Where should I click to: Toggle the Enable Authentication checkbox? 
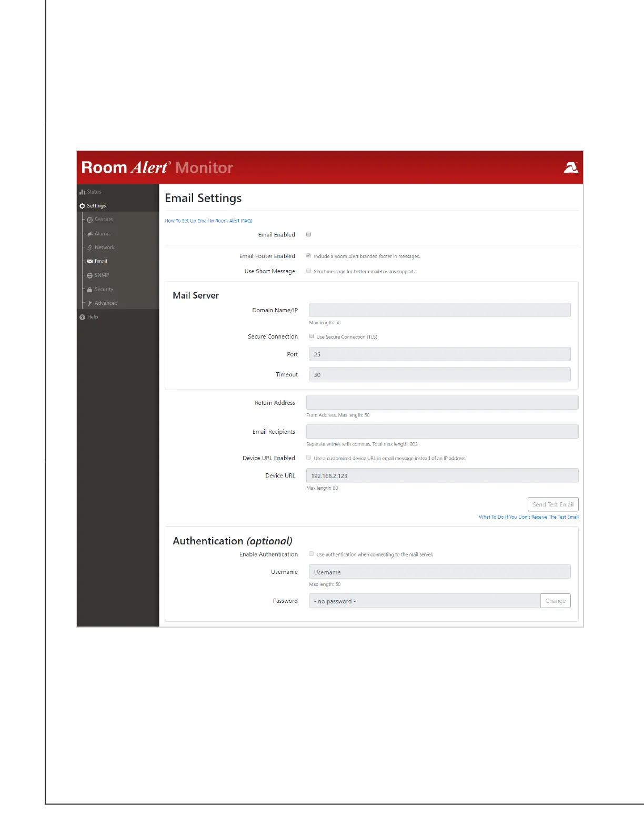pos(311,554)
